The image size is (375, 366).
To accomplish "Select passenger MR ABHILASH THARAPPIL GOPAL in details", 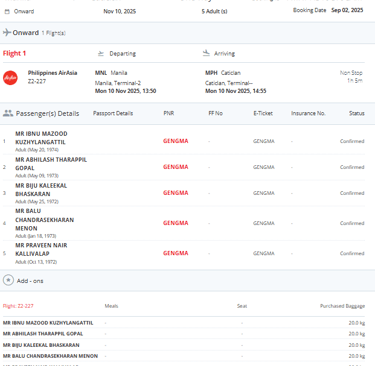I will (x=51, y=164).
